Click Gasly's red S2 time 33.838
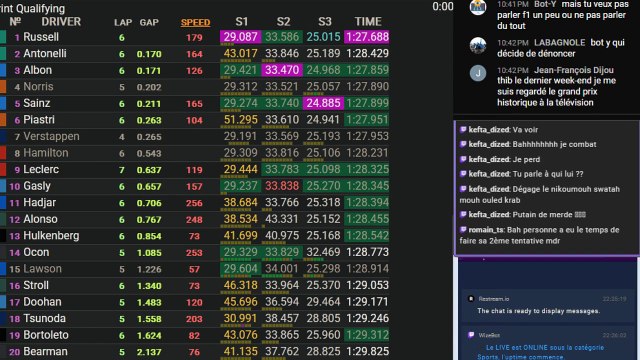 pos(282,186)
